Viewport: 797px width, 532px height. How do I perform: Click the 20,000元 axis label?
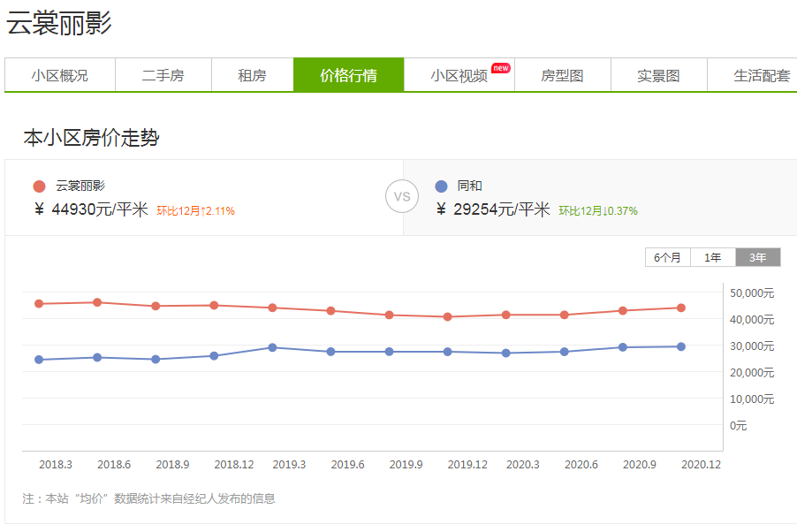click(752, 372)
